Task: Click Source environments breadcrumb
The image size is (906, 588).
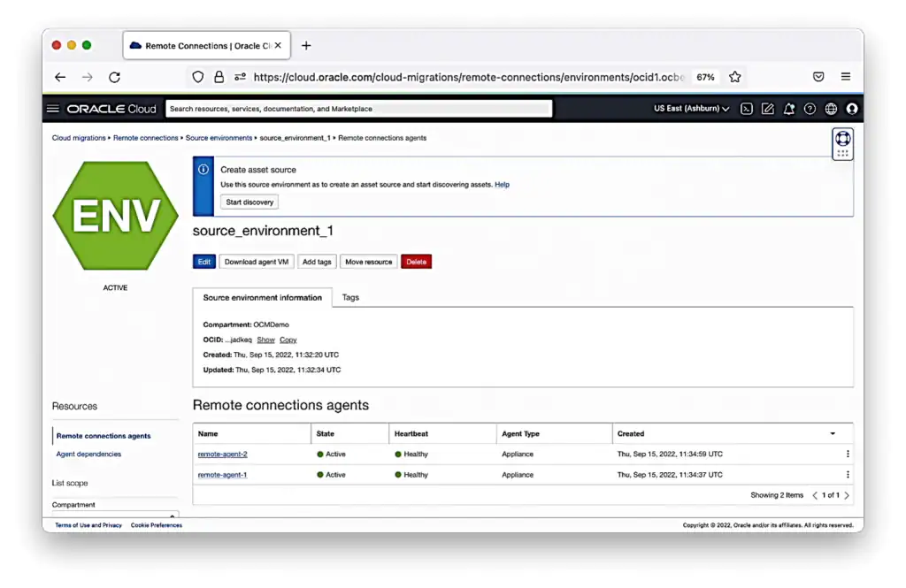Action: 219,138
